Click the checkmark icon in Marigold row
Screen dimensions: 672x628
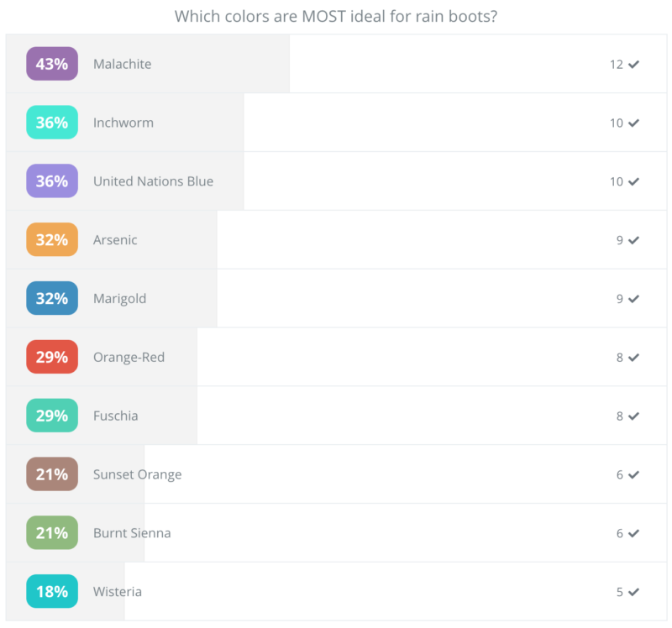click(633, 299)
